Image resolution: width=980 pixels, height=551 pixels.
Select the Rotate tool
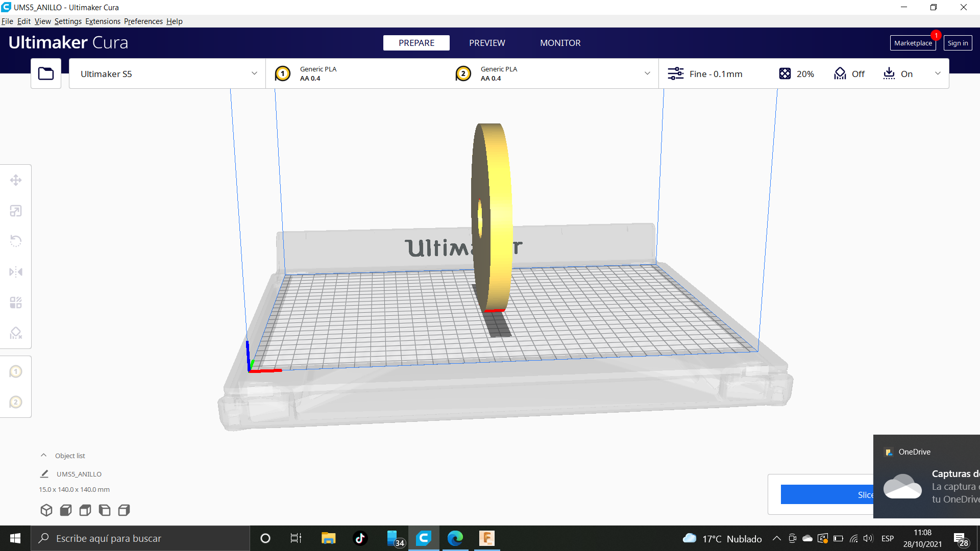[x=16, y=241]
